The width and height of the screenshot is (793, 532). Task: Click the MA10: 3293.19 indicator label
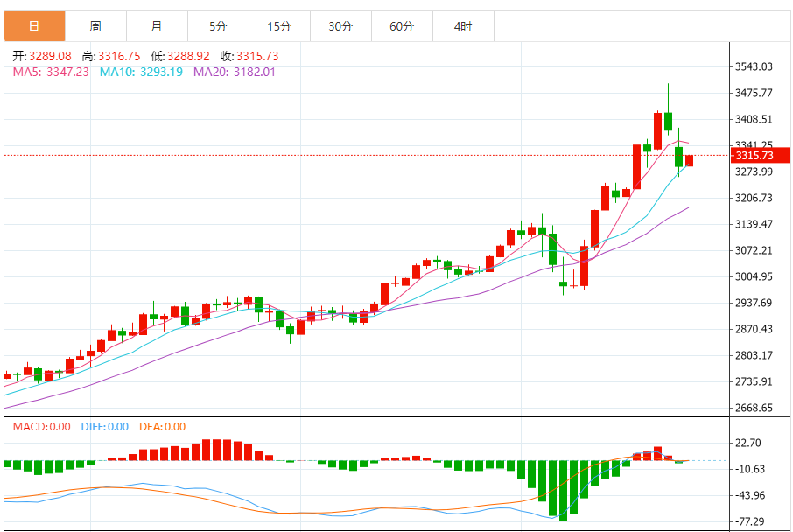coord(141,72)
